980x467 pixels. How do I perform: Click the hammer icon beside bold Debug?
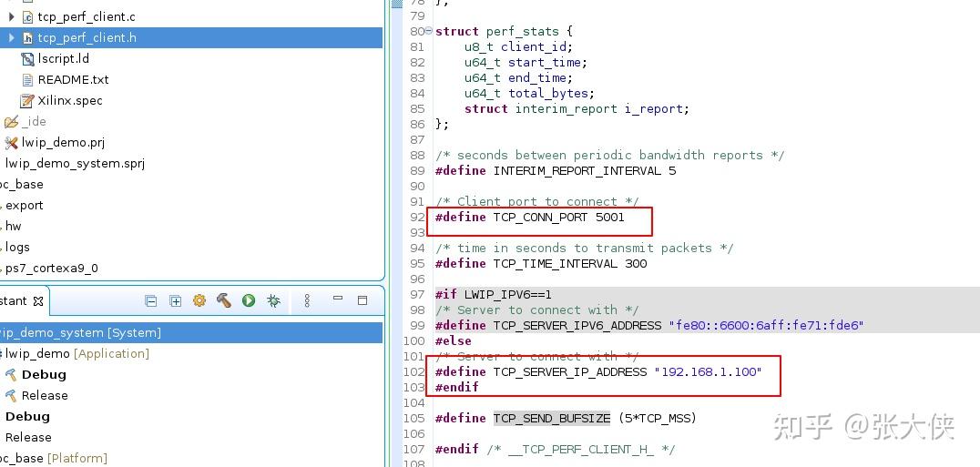click(11, 374)
